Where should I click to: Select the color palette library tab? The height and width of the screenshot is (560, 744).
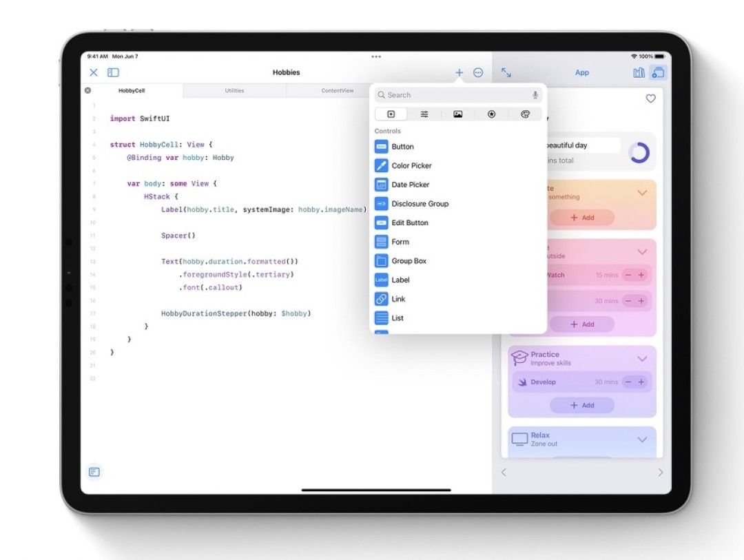(x=525, y=114)
